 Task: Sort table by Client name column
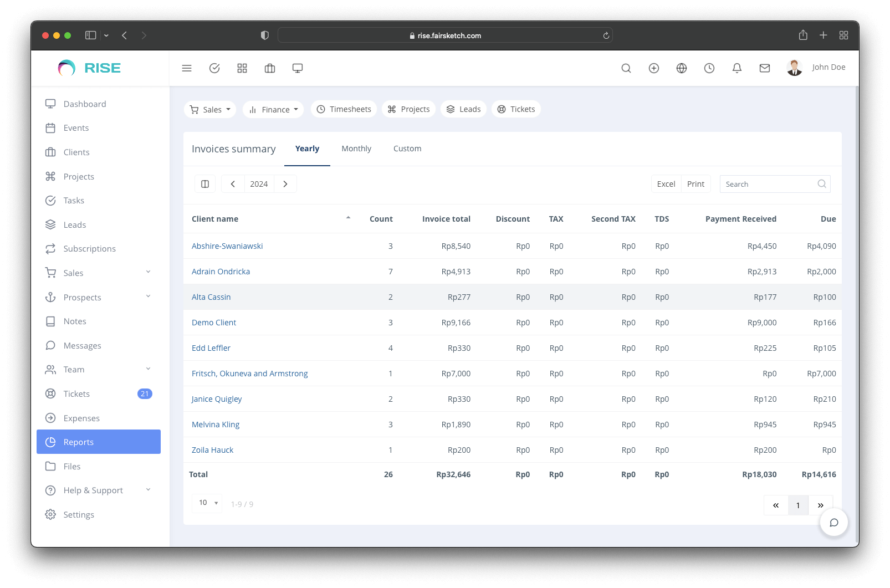point(215,219)
